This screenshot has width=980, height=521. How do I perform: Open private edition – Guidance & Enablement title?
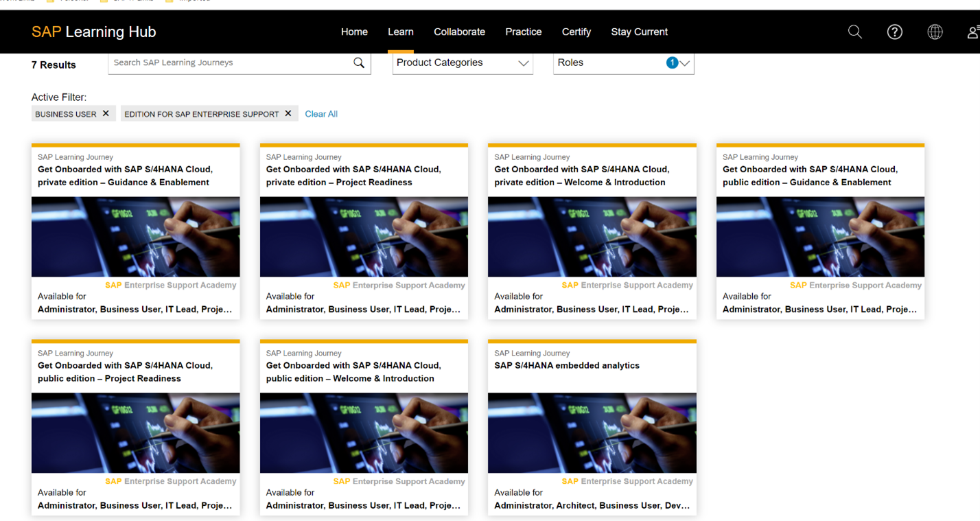point(125,176)
